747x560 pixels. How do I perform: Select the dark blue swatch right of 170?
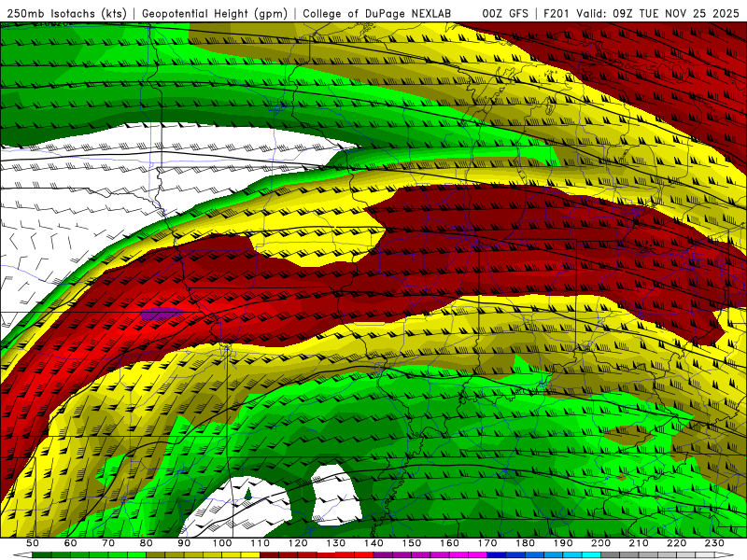pyautogui.click(x=497, y=555)
